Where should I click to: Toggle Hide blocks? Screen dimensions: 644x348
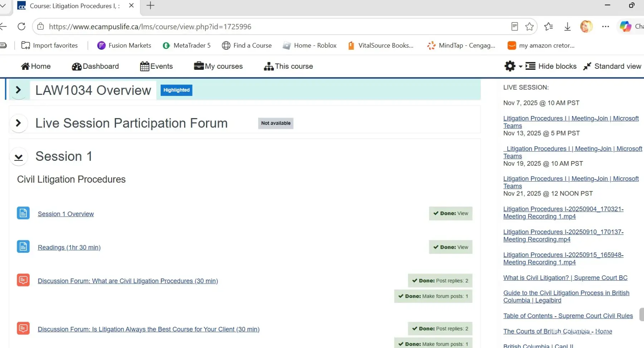coord(551,66)
